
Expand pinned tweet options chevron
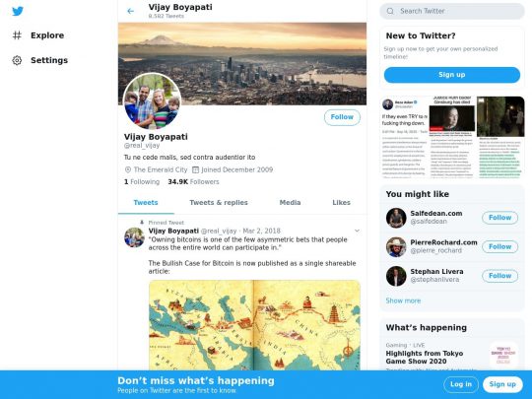pyautogui.click(x=357, y=231)
